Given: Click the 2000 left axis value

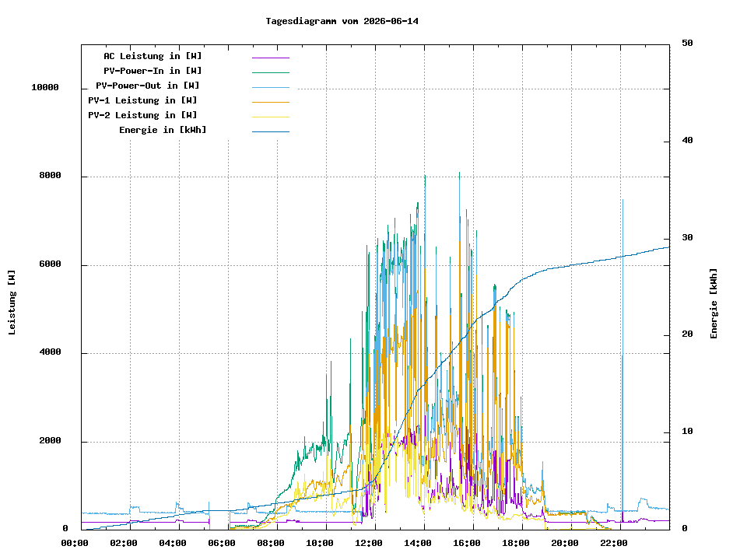Looking at the screenshot, I should point(50,441).
